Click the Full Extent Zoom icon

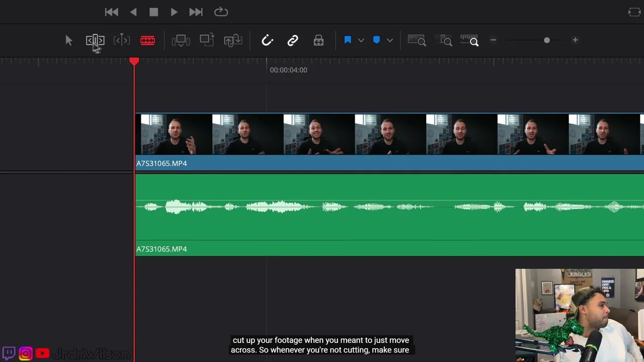pos(417,40)
